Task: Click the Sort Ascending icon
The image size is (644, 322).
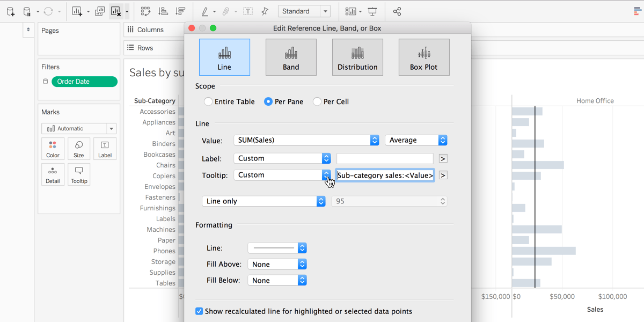Action: (x=163, y=11)
